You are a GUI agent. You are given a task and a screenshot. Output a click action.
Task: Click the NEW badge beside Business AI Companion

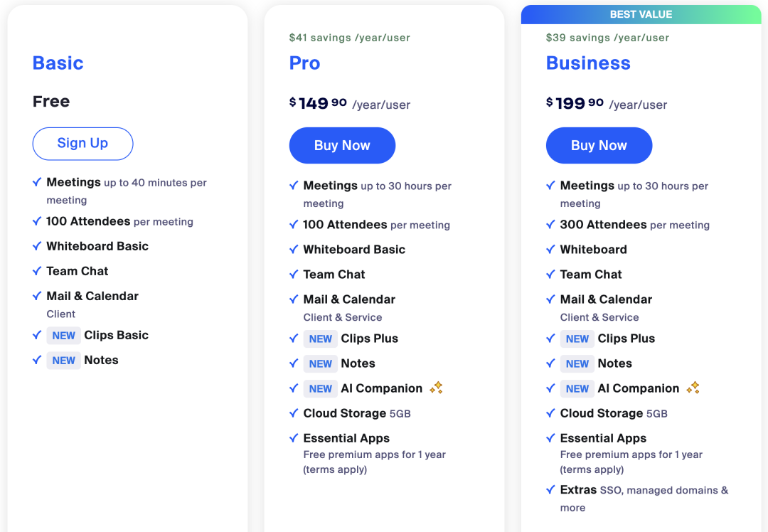[x=577, y=389]
